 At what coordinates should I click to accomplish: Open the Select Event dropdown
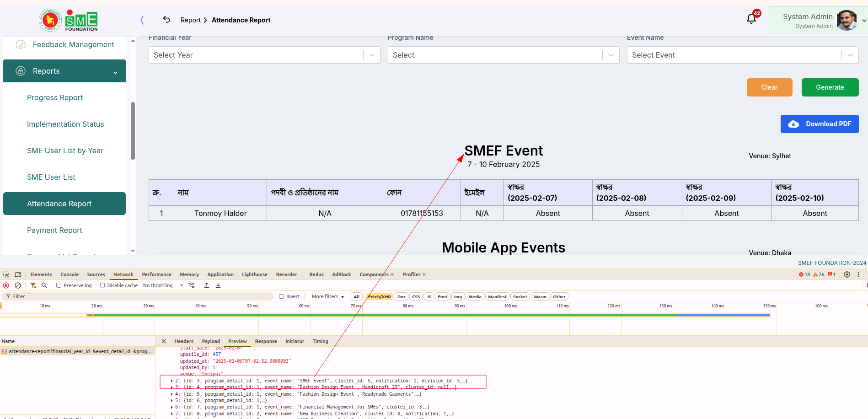point(743,55)
